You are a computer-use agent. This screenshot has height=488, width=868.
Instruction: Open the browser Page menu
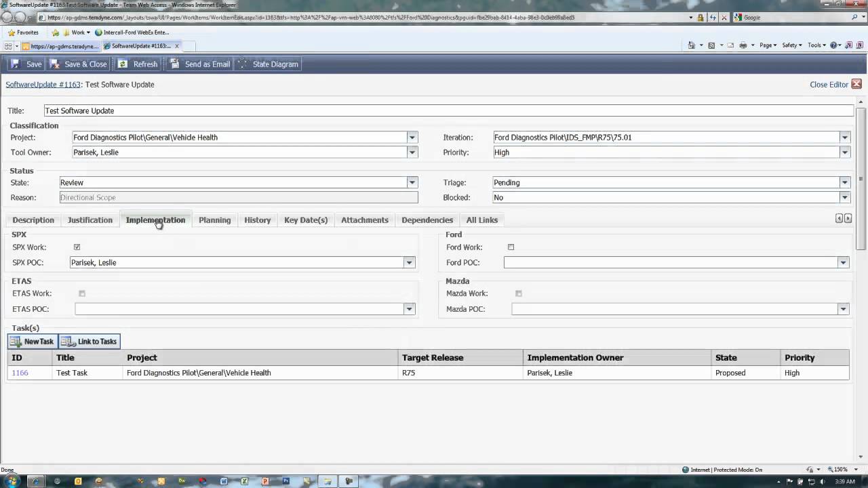tap(768, 45)
